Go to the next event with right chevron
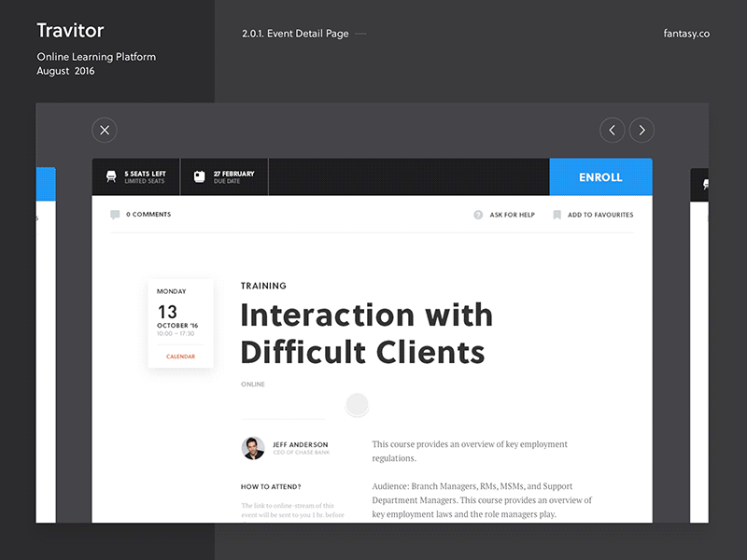This screenshot has height=560, width=747. (641, 130)
